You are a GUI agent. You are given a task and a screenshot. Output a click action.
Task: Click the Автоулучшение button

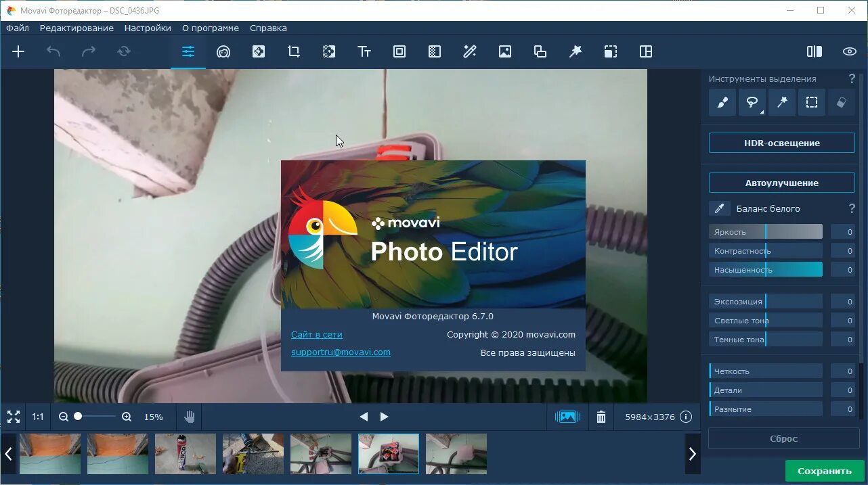tap(782, 183)
